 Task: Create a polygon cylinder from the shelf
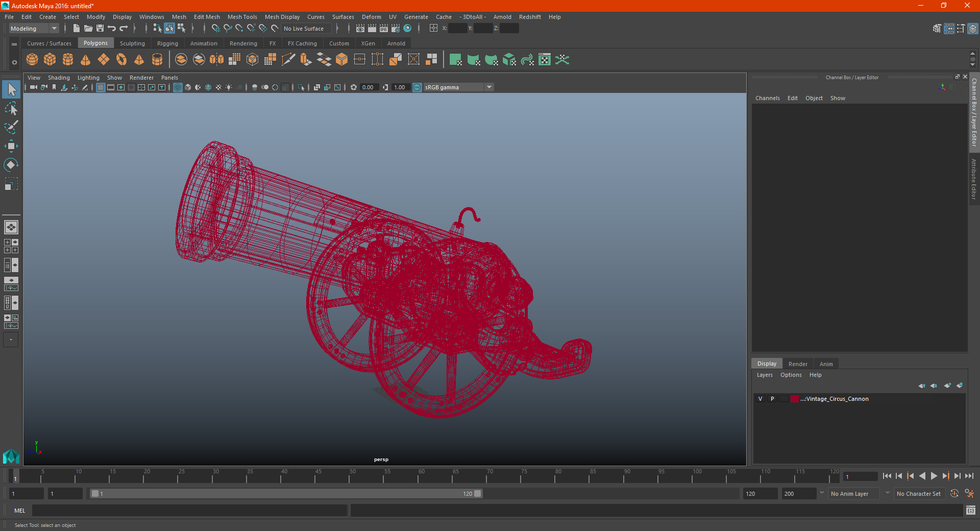(x=68, y=60)
